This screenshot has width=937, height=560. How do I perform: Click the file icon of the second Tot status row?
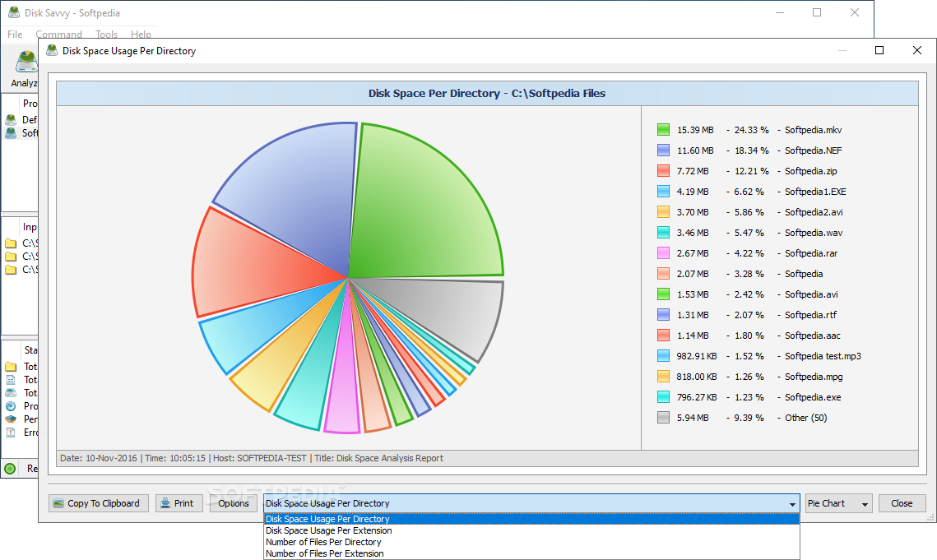point(11,380)
